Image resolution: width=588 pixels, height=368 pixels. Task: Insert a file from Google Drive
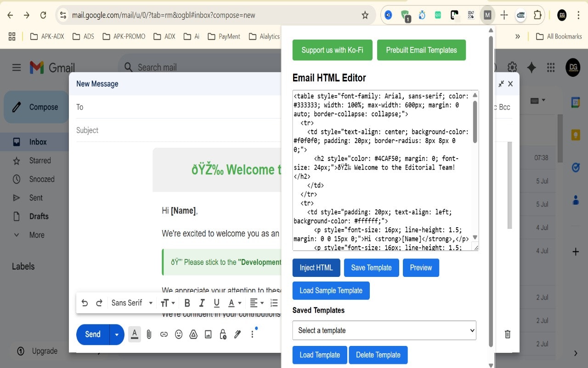click(x=193, y=334)
